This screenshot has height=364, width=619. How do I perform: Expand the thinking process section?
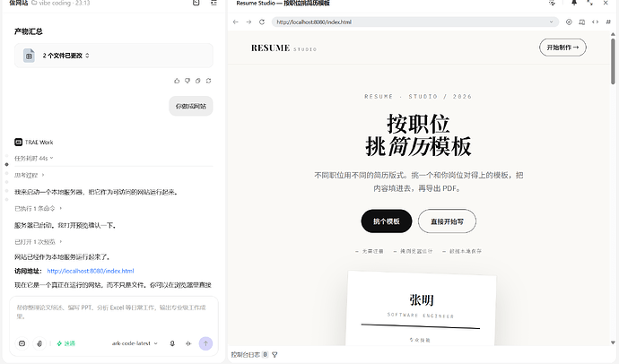[30, 175]
